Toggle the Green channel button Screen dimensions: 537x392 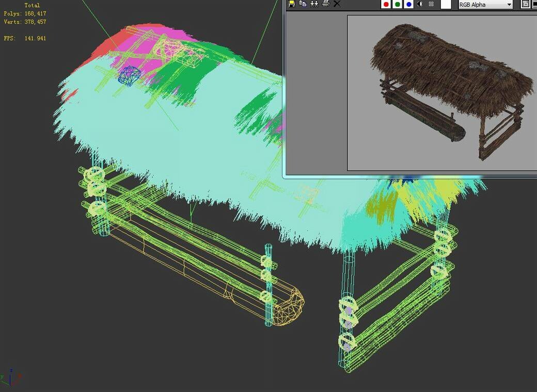click(x=397, y=4)
